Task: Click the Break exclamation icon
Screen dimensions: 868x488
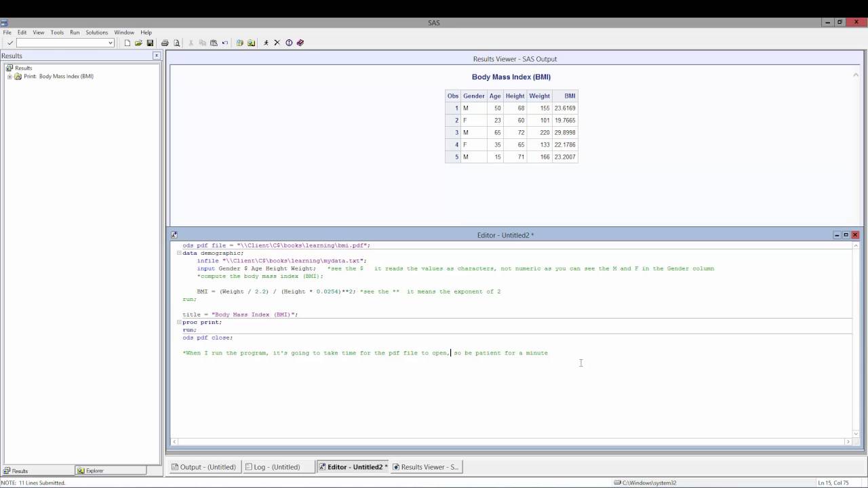Action: pos(289,43)
